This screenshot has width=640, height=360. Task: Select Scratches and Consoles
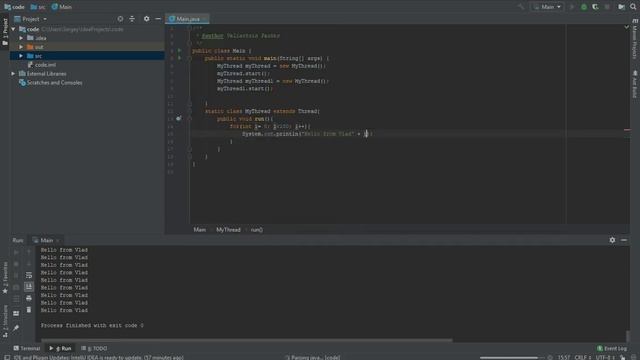51,83
